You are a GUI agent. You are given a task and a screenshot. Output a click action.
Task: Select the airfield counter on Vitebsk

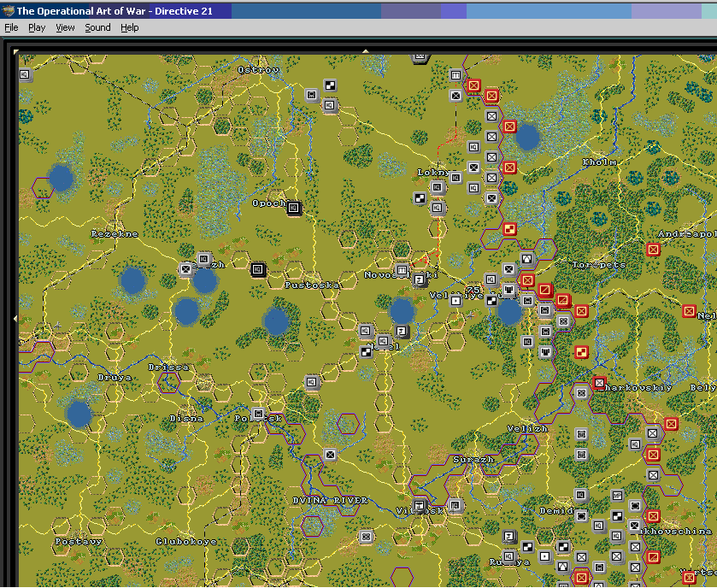(419, 505)
